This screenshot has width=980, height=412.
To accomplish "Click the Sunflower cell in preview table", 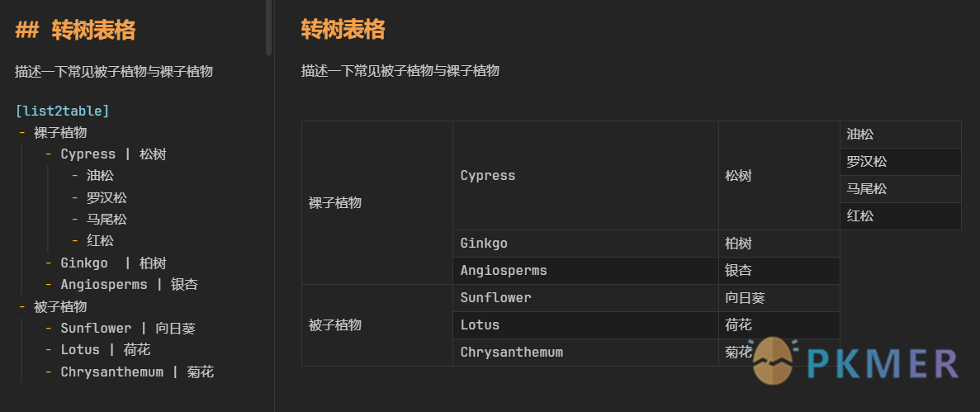I will (x=585, y=298).
